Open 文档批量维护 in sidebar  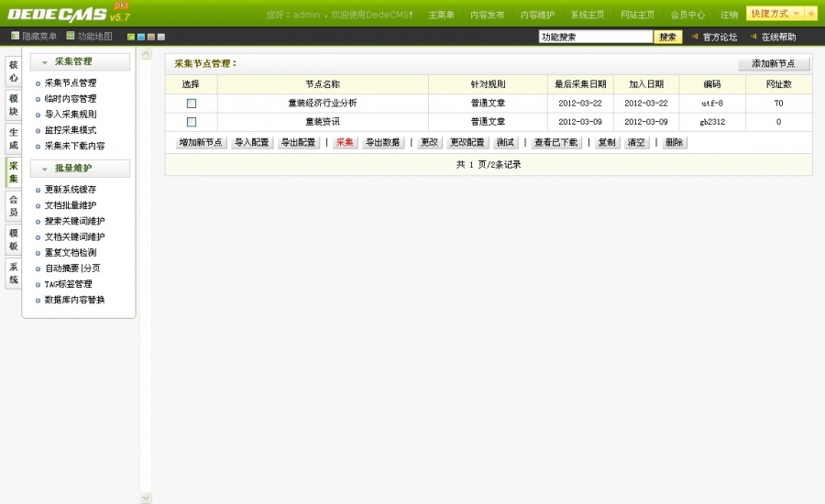71,205
